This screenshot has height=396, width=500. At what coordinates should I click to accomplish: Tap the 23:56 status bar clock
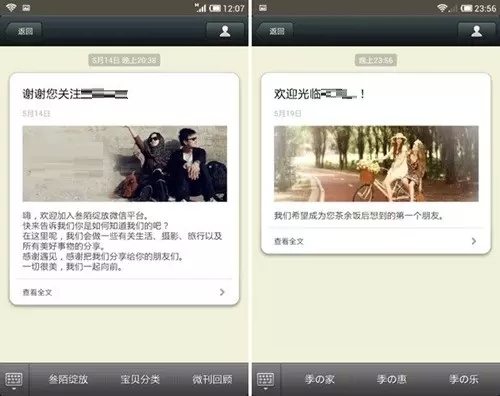click(485, 8)
